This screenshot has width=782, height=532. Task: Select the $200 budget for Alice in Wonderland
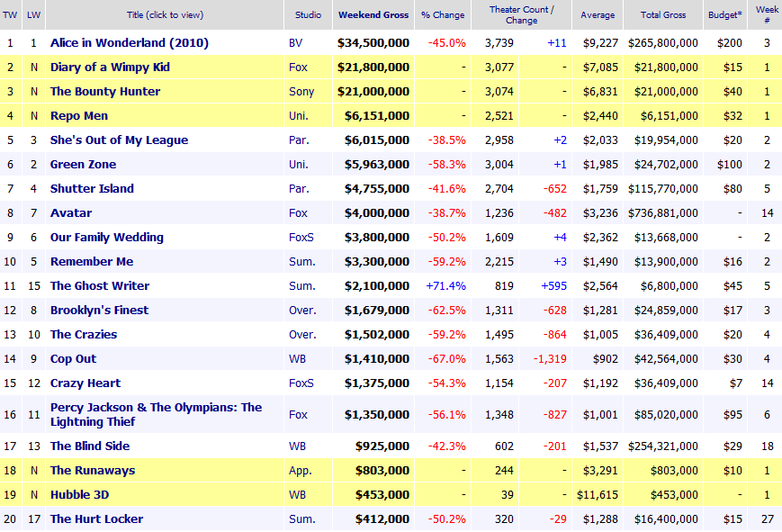click(x=730, y=43)
